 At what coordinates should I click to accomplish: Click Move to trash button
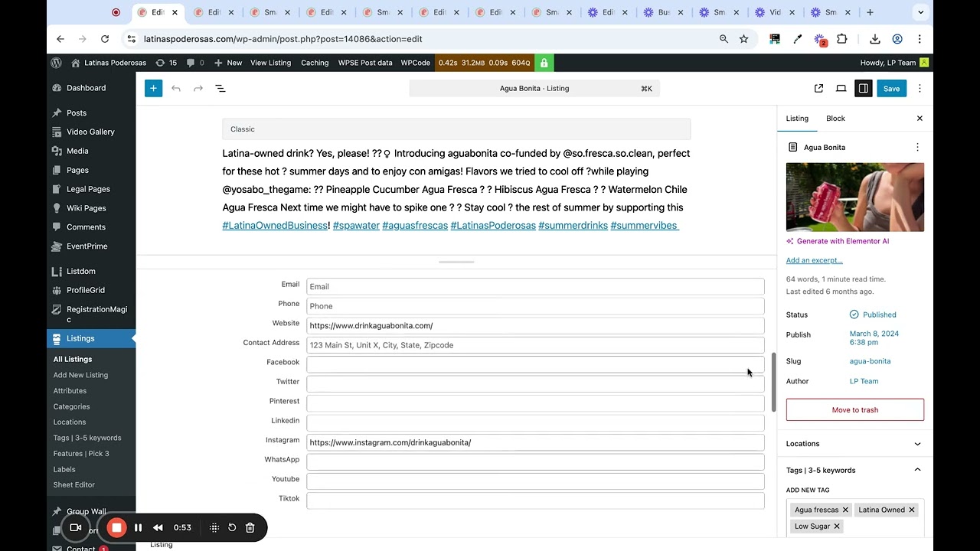854,409
